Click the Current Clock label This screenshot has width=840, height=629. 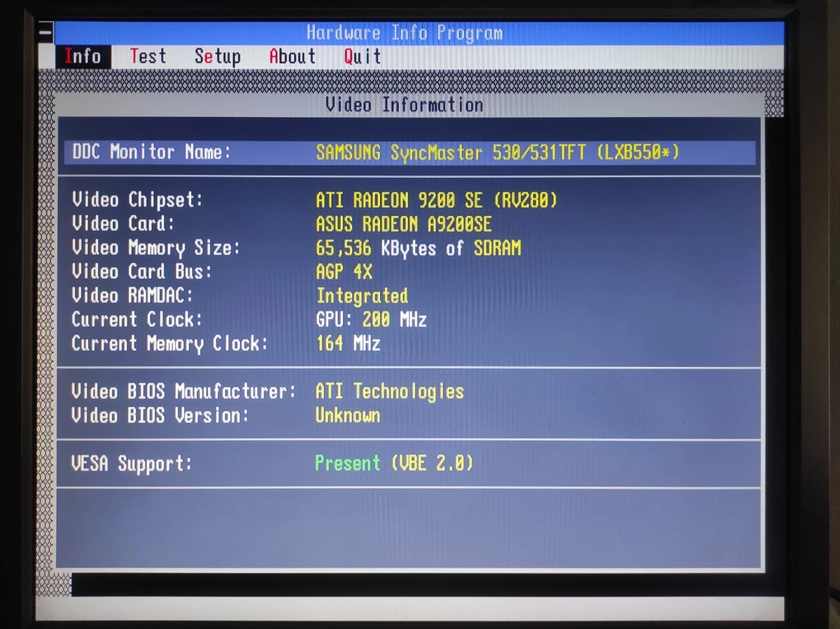coord(137,319)
